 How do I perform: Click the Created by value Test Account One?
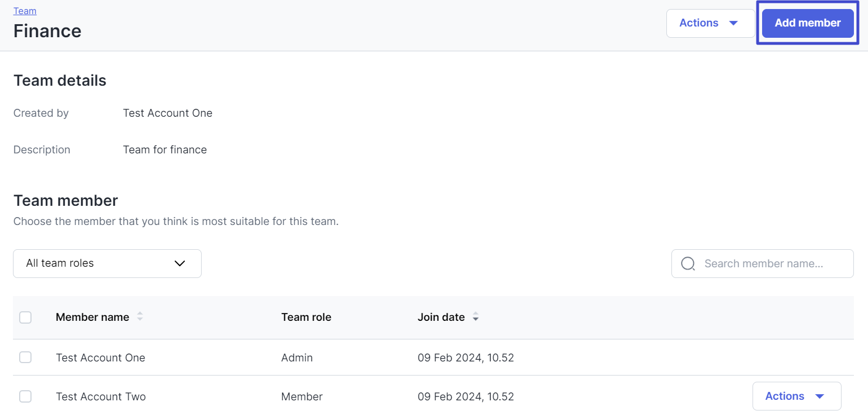(168, 113)
